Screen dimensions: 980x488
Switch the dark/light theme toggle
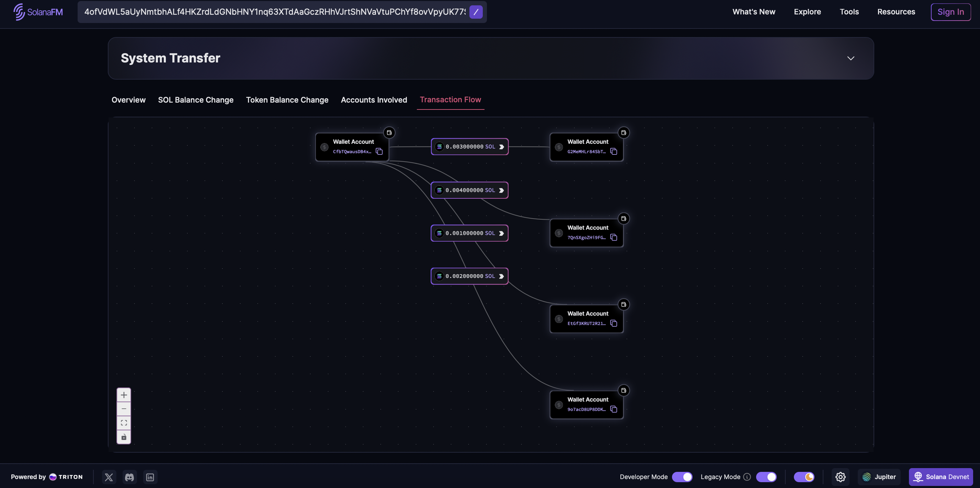[804, 477]
